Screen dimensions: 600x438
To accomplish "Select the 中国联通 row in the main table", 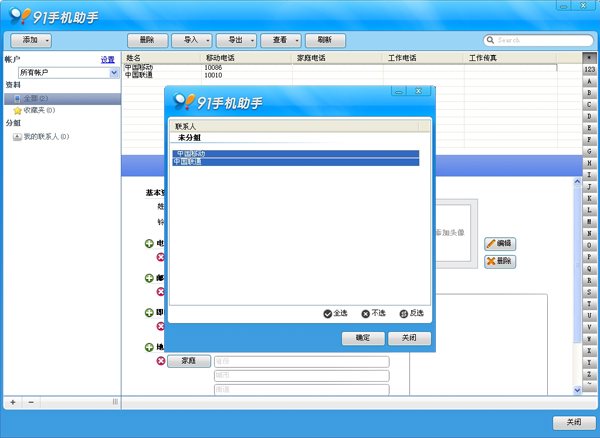I will [340, 75].
